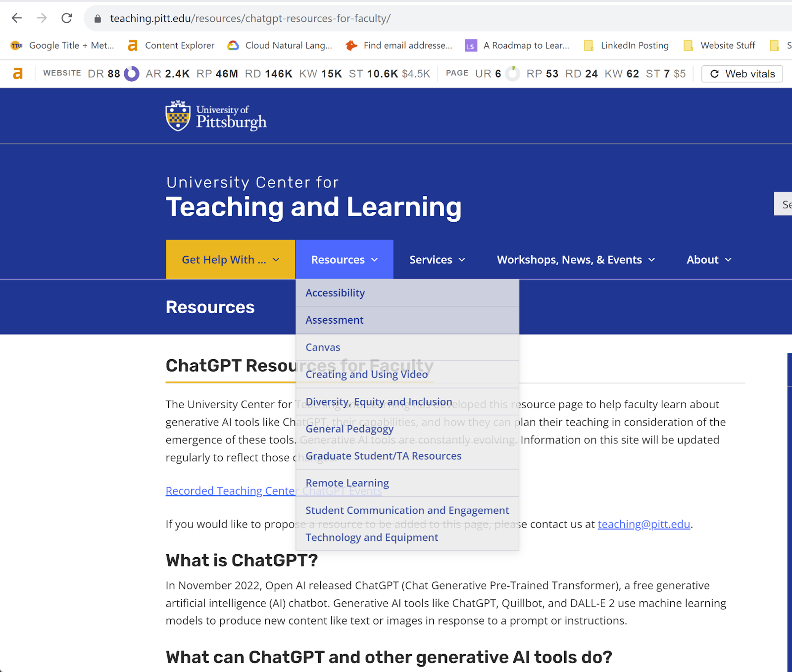Open the University of Pittsburgh home logo
This screenshot has height=672, width=792.
[216, 116]
